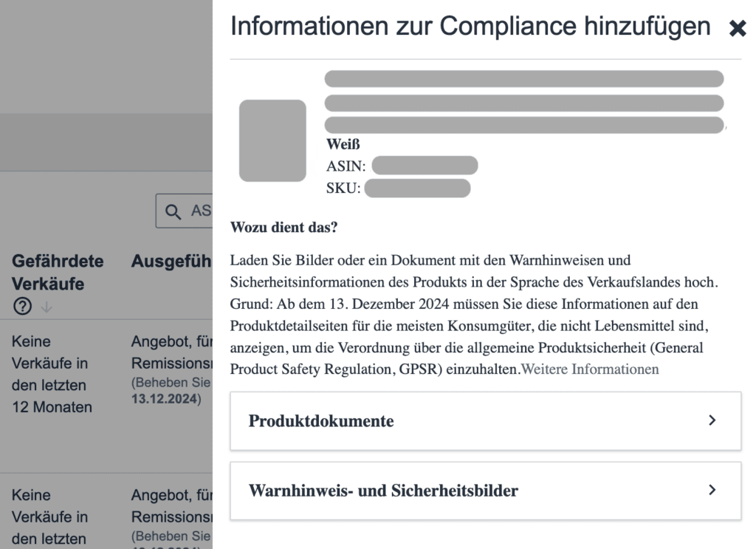
Task: Select first row's Keine Verkäufe cell
Action: (x=52, y=374)
